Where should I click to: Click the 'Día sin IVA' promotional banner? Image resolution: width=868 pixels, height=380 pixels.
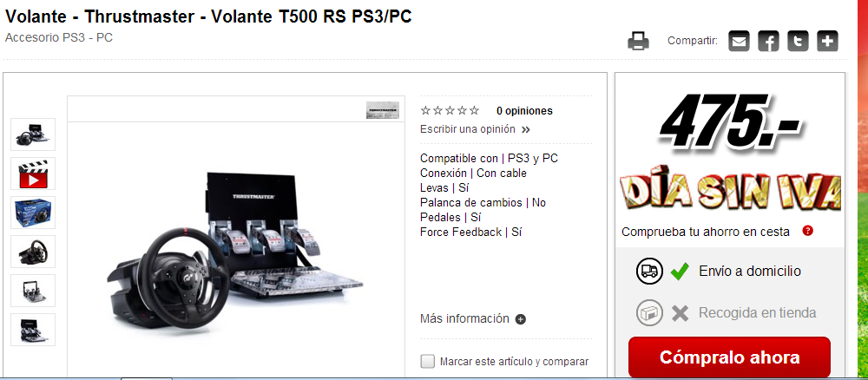tap(731, 192)
